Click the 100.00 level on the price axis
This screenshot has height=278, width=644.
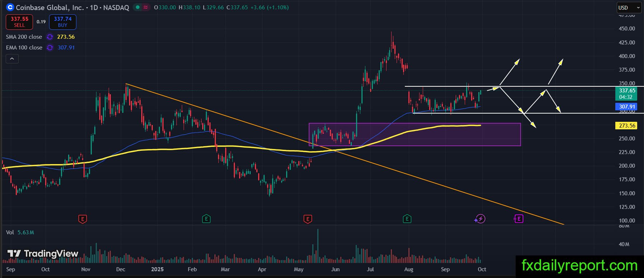click(627, 221)
